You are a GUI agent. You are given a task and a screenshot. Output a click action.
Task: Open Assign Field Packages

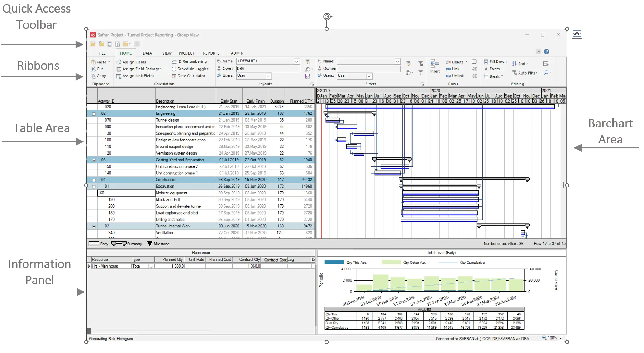tap(139, 69)
